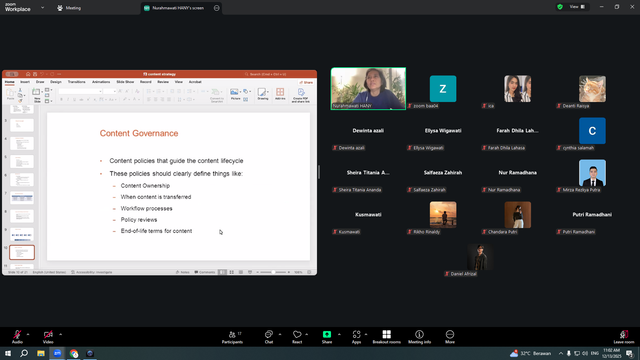The width and height of the screenshot is (640, 360).
Task: Open the Meeting tab in Zoom header
Action: click(69, 8)
